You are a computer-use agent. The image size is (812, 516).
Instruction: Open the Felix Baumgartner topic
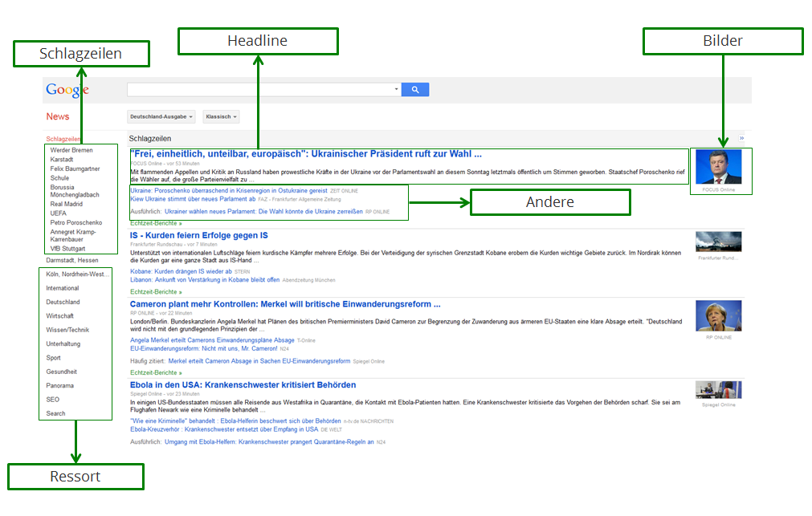pos(75,169)
